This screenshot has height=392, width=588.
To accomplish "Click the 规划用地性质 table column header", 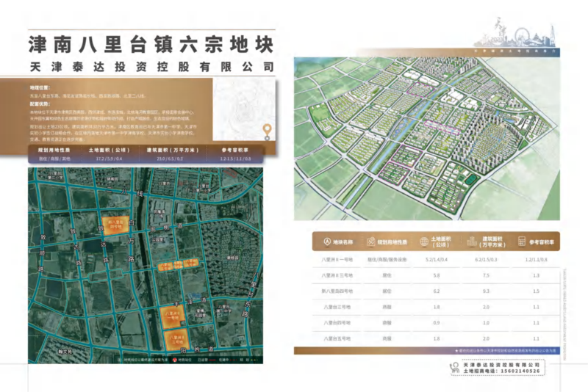I will point(392,242).
